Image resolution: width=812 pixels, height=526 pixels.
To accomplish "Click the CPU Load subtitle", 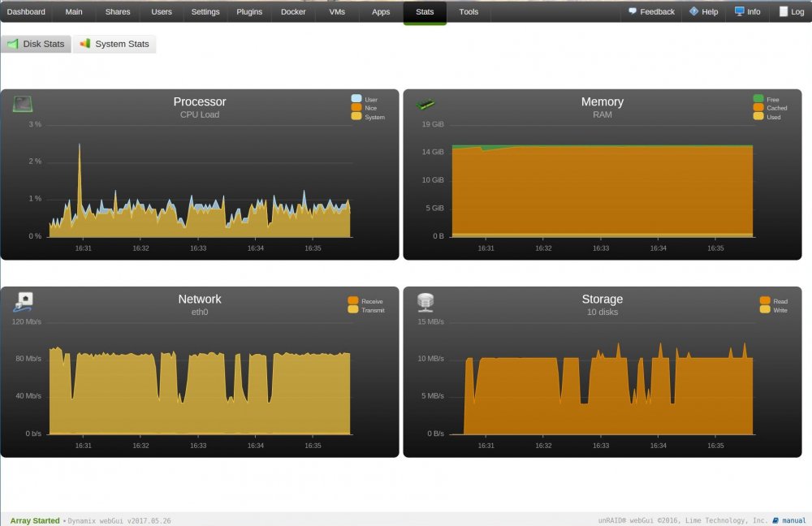I will pyautogui.click(x=200, y=114).
